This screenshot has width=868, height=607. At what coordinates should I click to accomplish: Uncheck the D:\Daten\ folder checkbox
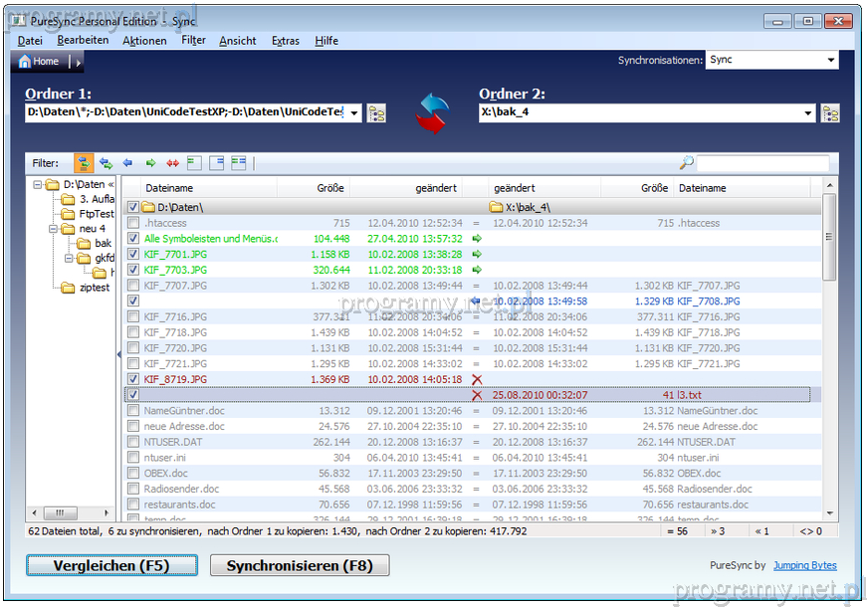tap(132, 207)
